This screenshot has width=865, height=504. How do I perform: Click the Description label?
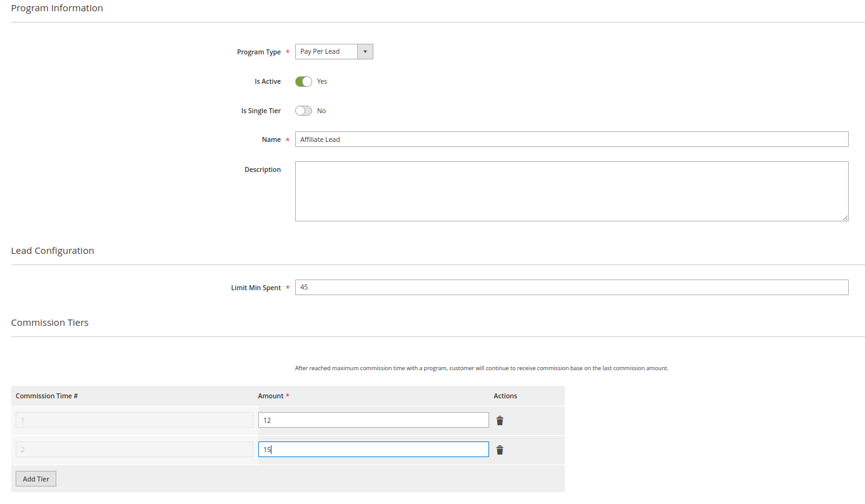[x=263, y=169]
